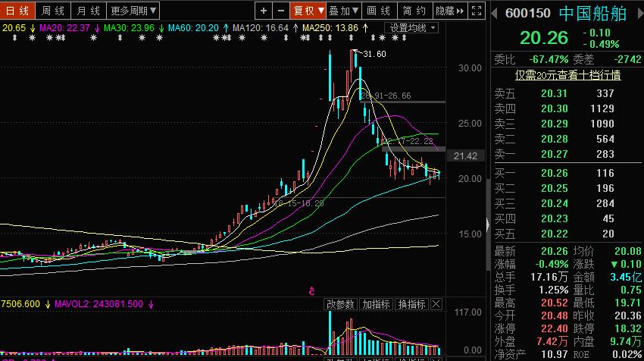Click the 加指标 add indicator button
The image size is (644, 361).
coord(376,304)
